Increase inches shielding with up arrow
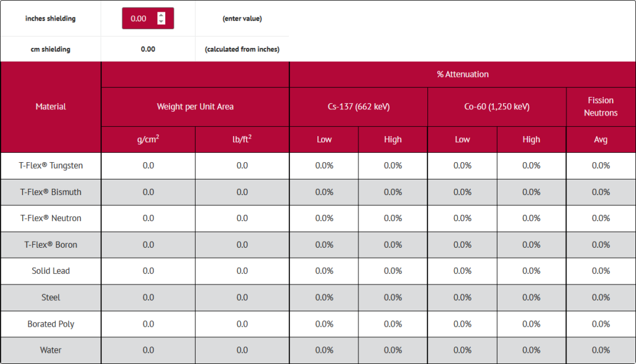Image resolution: width=636 pixels, height=364 pixels. 161,15
